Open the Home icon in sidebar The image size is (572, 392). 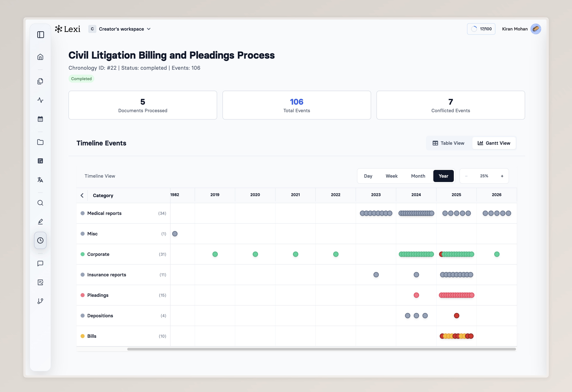click(40, 57)
